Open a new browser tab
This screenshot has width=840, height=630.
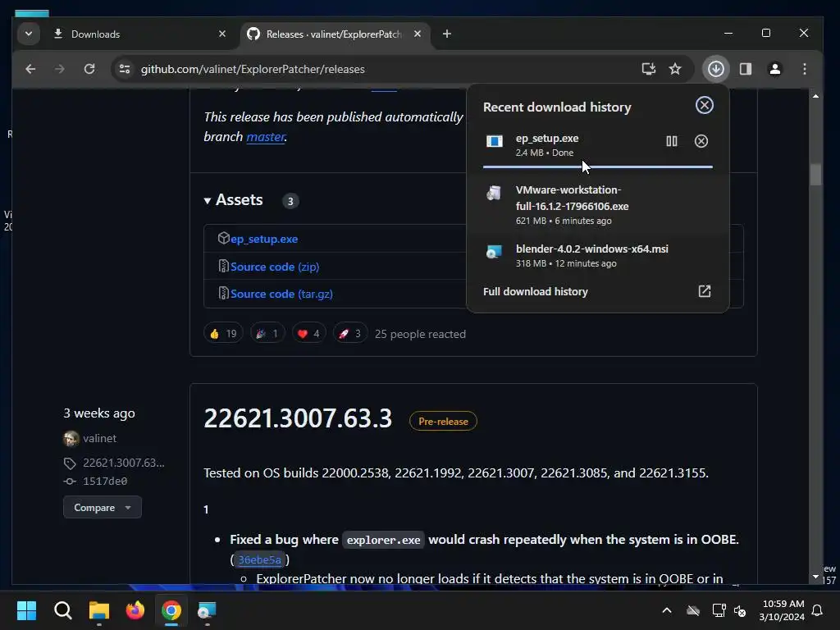[x=447, y=34]
